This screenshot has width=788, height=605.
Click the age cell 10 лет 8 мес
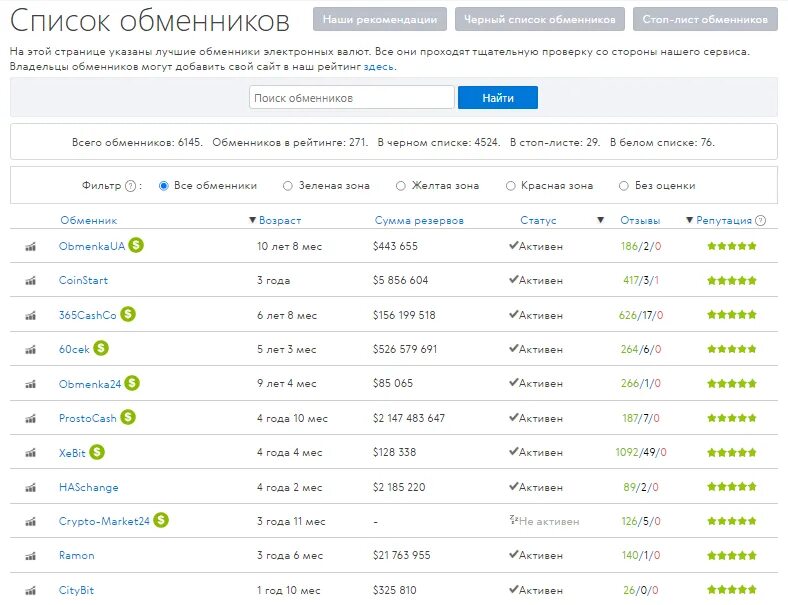coord(289,246)
